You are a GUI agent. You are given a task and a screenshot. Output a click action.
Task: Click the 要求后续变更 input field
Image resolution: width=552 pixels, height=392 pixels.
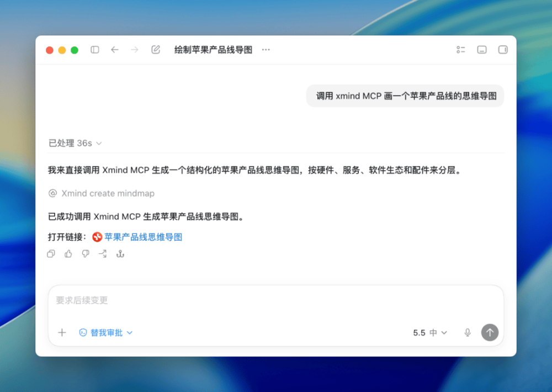pos(275,300)
